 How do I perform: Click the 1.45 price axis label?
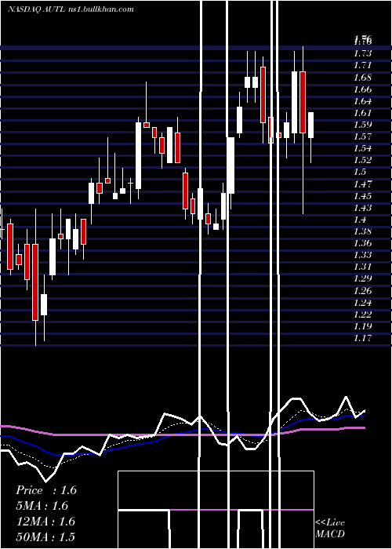pyautogui.click(x=362, y=196)
